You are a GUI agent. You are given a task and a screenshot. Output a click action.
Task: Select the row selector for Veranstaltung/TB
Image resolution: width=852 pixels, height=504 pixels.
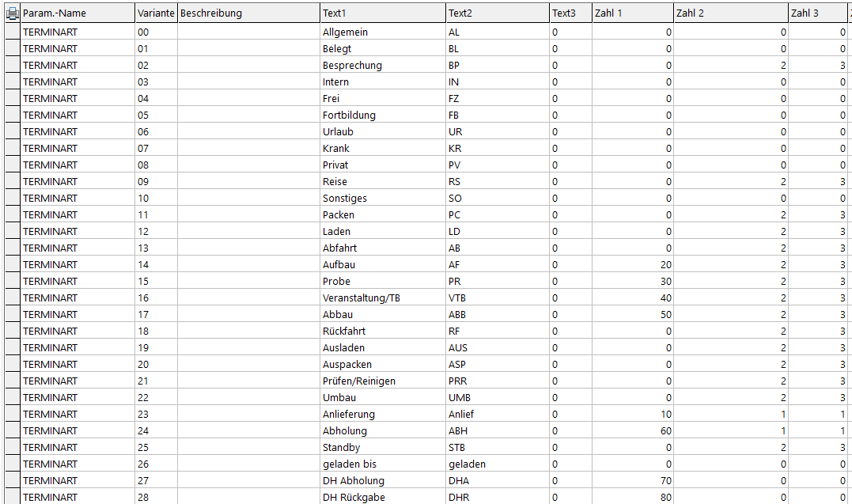click(13, 298)
